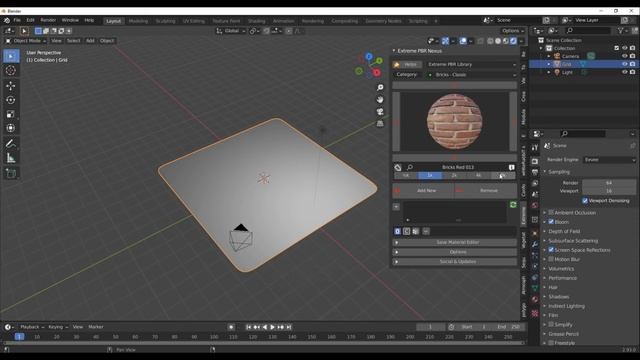640x360 pixels.
Task: Switch to the Modeling workspace tab
Action: pos(138,21)
